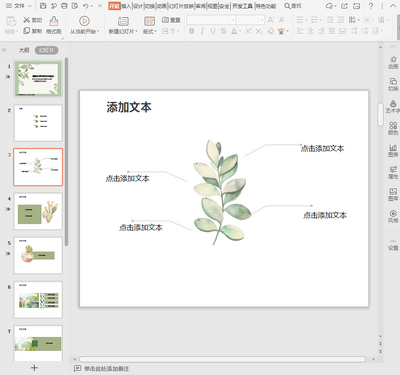Toggle justify text alignment
Screen dimensions: 400x375
pos(332,31)
